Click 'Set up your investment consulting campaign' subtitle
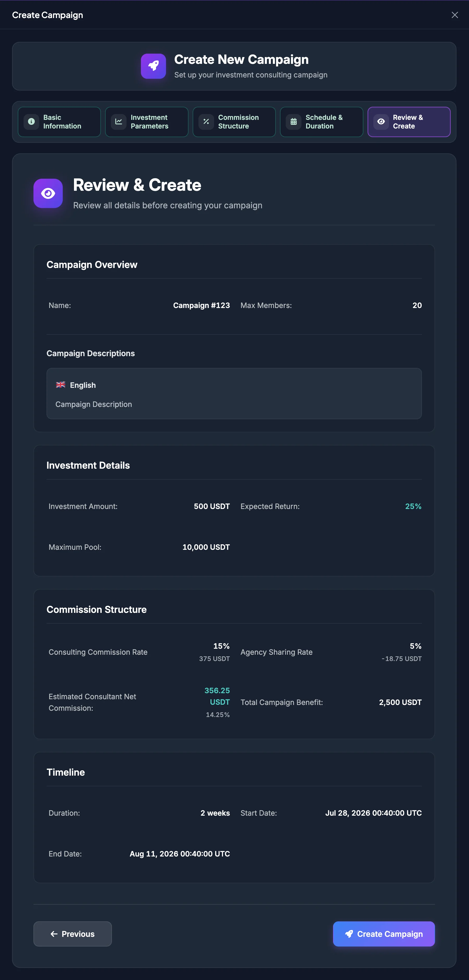Screen dimensions: 469x980 [x=251, y=75]
